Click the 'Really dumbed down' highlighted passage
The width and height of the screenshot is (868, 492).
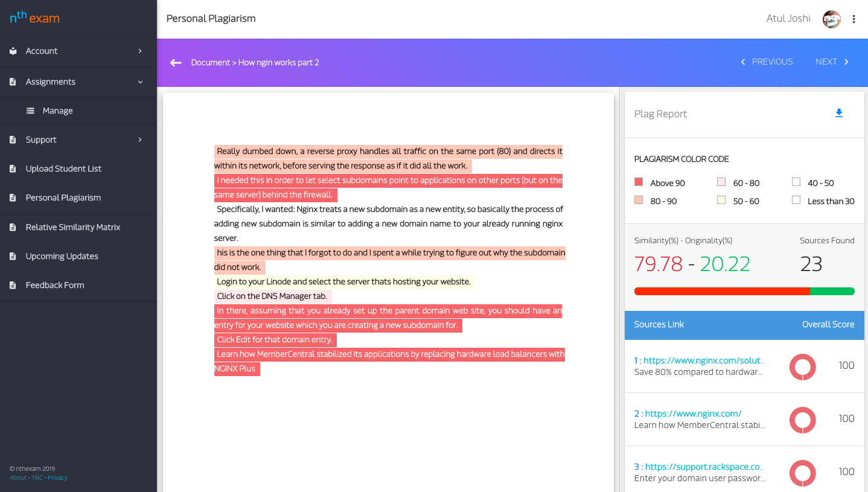(x=389, y=159)
